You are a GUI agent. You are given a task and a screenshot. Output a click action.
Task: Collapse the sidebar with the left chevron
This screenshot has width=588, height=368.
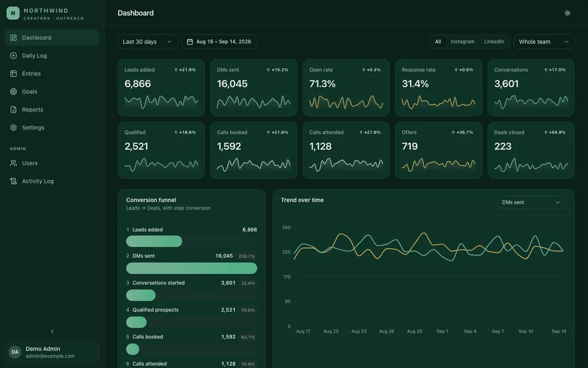point(52,331)
